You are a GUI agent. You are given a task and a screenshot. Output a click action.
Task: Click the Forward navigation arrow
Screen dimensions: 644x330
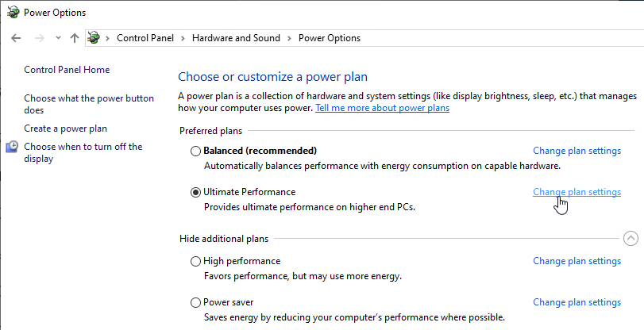(x=40, y=38)
